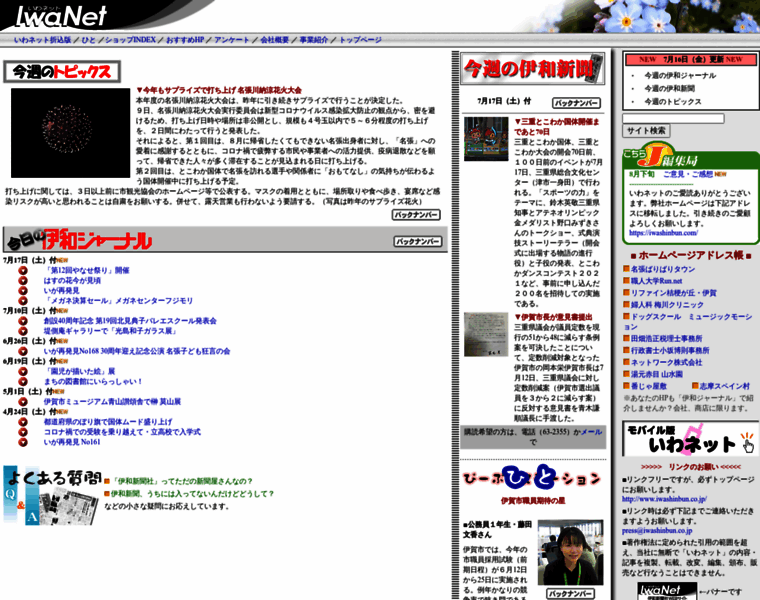The height and width of the screenshot is (600, 760).
Task: Click the orange square beside 婦人科 梅川クリニック
Action: point(626,304)
